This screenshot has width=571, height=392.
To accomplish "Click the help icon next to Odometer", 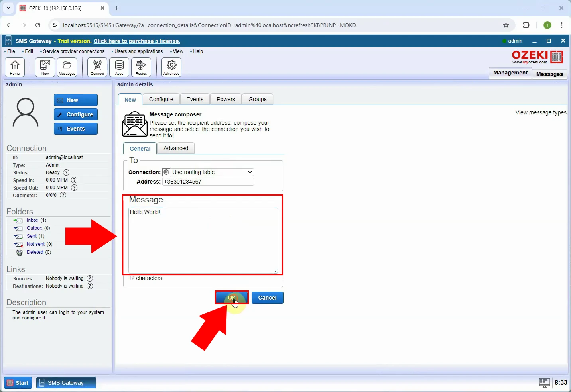I will coord(63,195).
